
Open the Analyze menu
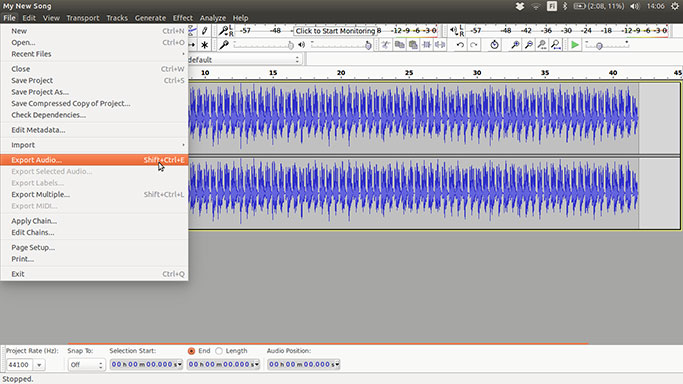pos(213,18)
